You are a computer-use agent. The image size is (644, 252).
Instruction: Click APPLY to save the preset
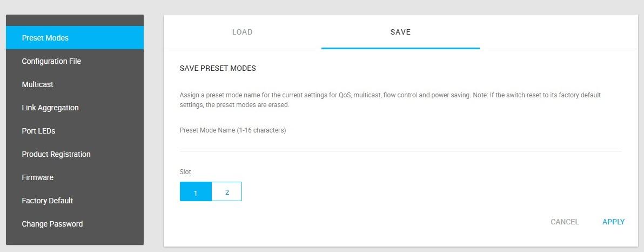613,222
